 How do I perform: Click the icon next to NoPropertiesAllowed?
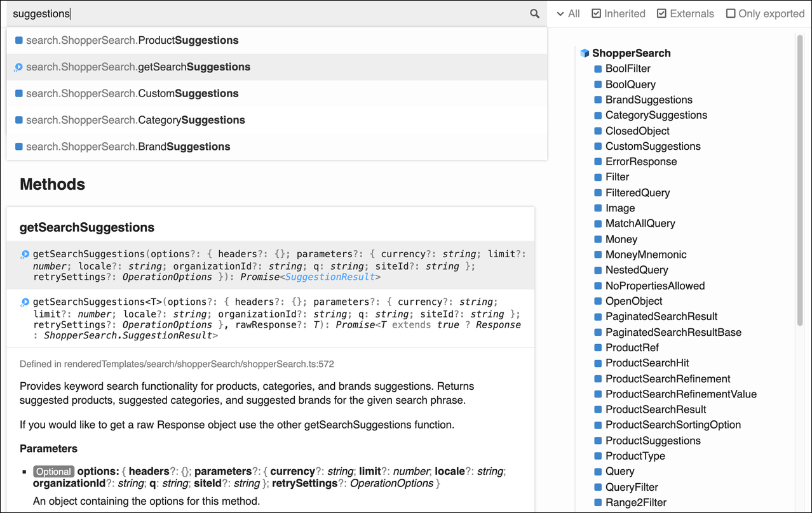[598, 286]
